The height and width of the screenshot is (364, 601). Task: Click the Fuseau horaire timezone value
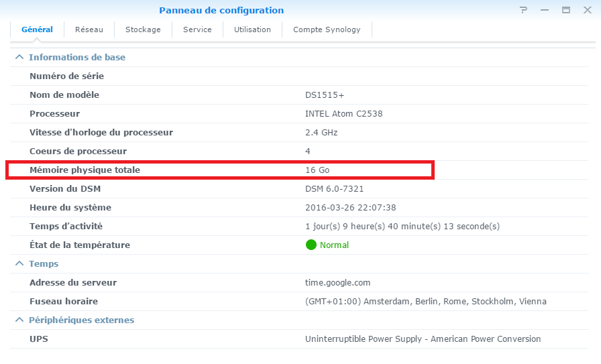click(425, 302)
